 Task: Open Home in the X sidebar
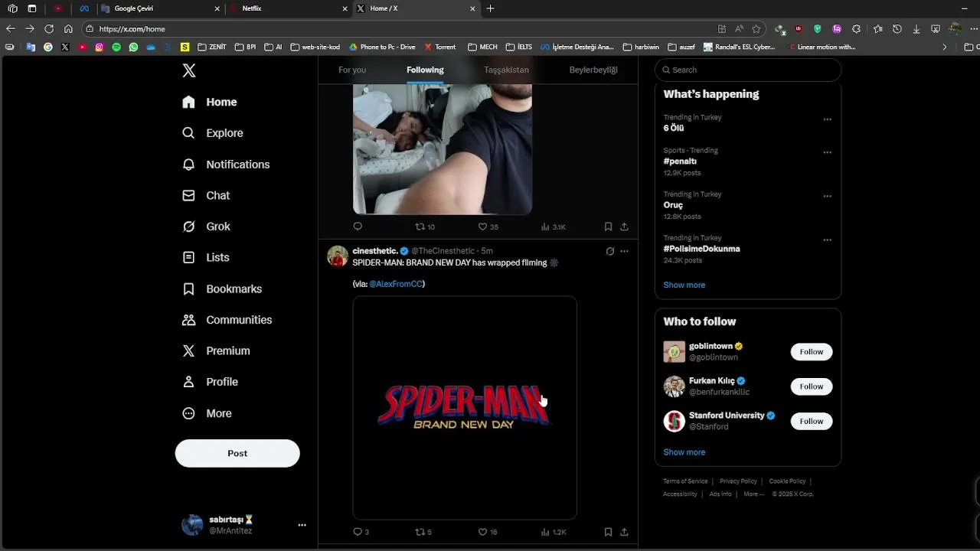210,102
